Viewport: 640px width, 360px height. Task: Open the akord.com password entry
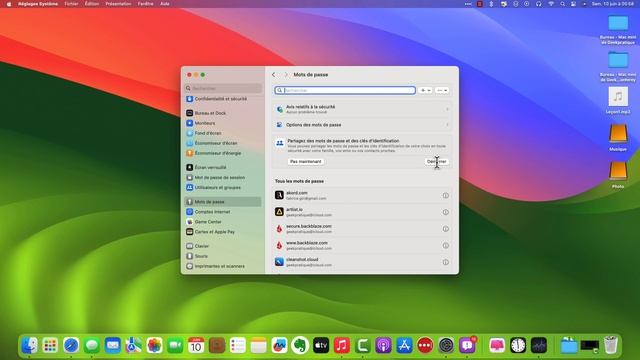point(362,196)
